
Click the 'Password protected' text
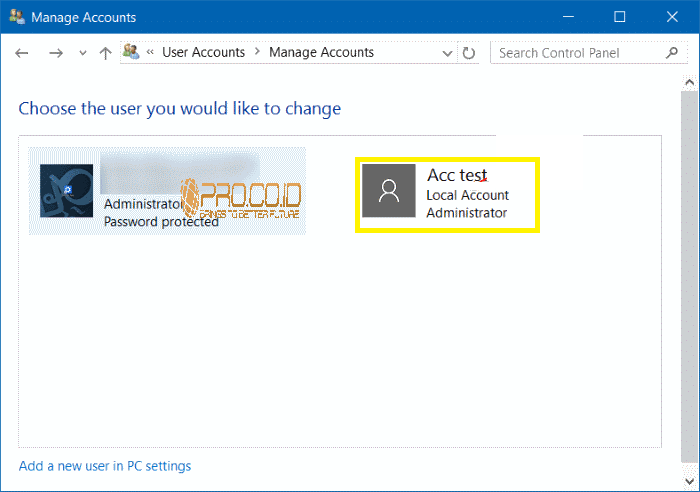tap(161, 221)
